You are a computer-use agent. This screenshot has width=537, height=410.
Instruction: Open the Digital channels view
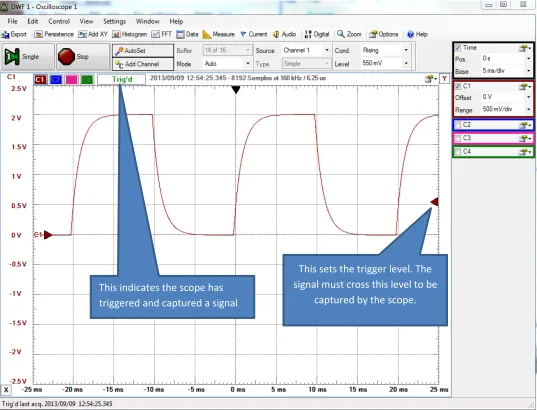tap(317, 34)
